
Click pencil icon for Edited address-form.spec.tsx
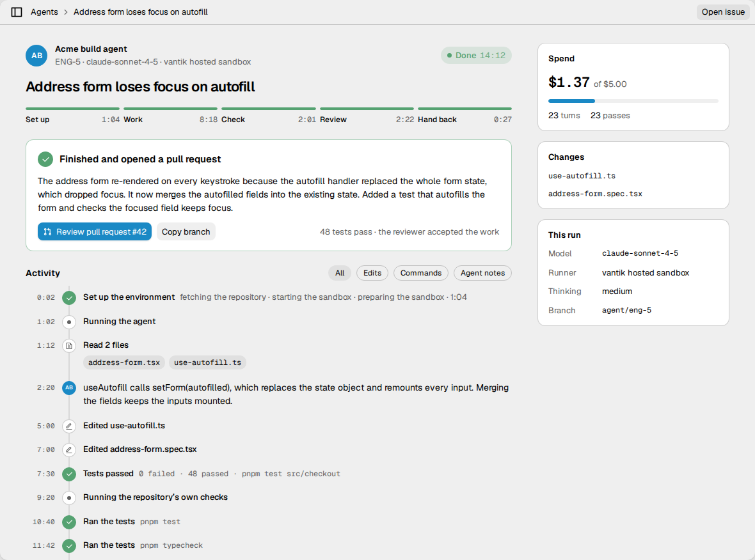tap(69, 450)
